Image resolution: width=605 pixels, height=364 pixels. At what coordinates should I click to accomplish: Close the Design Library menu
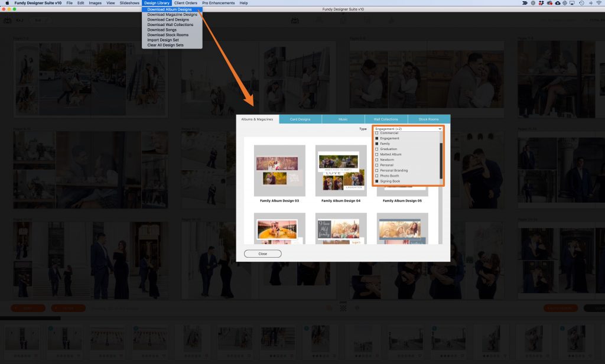coord(157,3)
